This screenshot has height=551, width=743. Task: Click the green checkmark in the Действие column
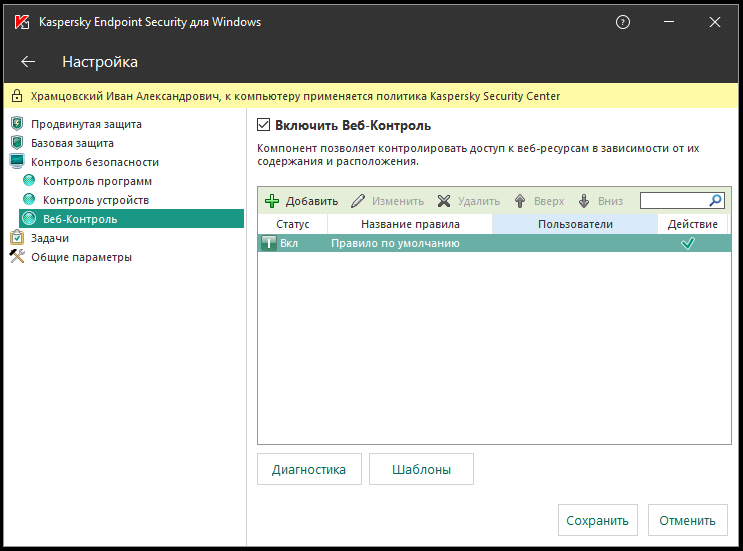pos(687,243)
